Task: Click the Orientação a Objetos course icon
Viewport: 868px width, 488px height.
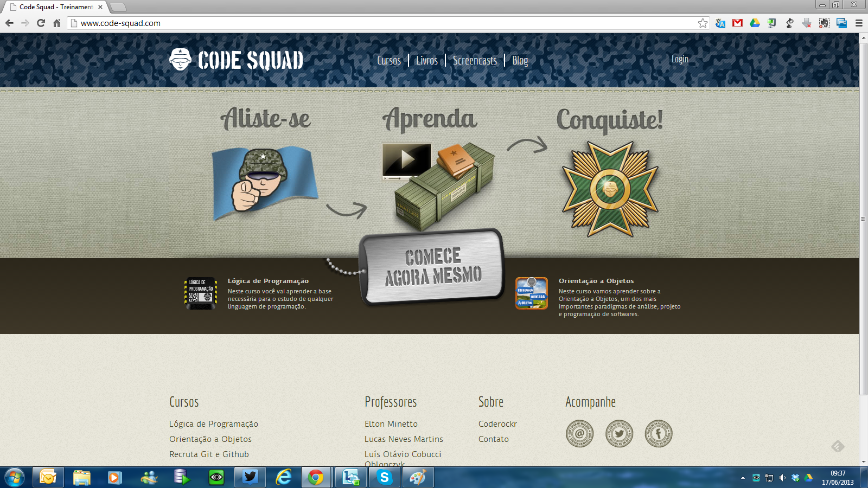Action: coord(532,293)
